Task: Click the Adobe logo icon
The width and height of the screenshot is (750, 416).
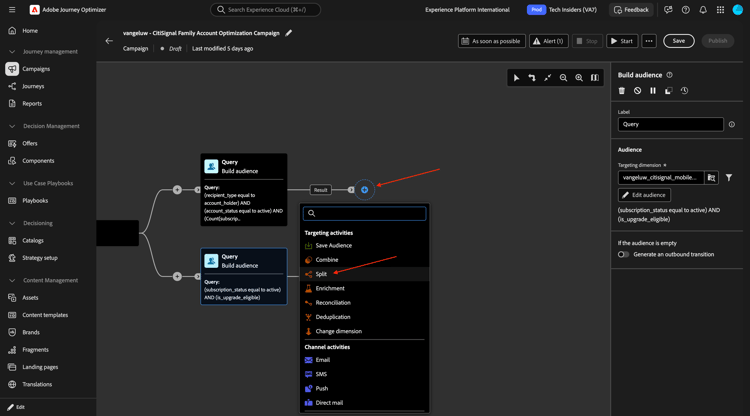Action: [34, 10]
